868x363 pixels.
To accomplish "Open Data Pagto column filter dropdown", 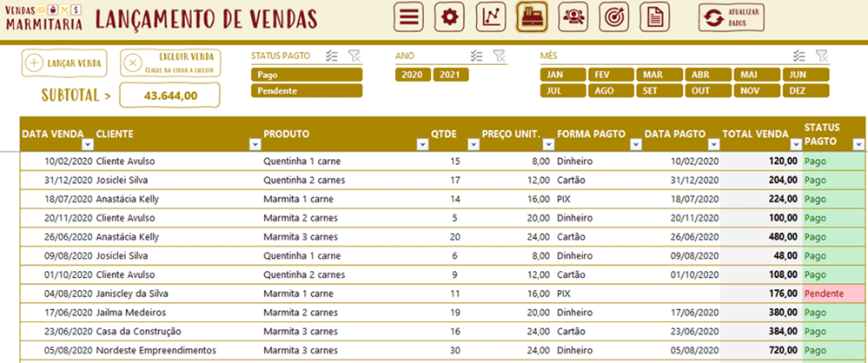I will pos(714,145).
